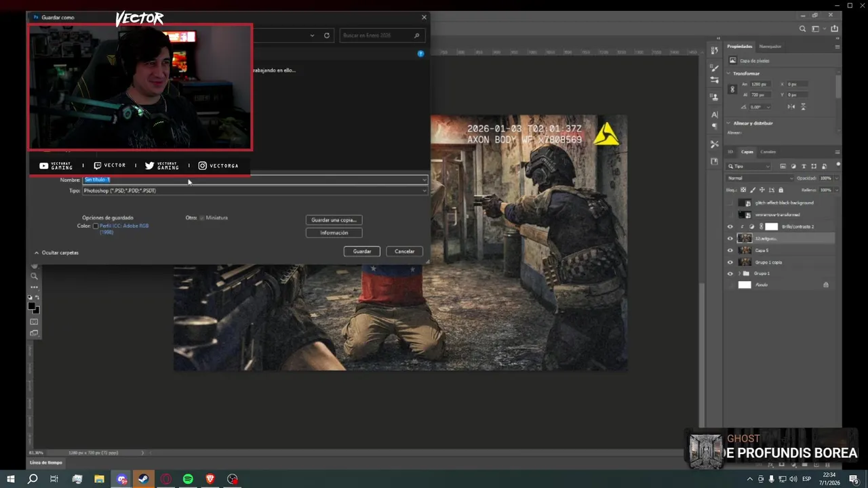Viewport: 868px width, 488px height.
Task: Click the Información button
Action: pos(334,232)
